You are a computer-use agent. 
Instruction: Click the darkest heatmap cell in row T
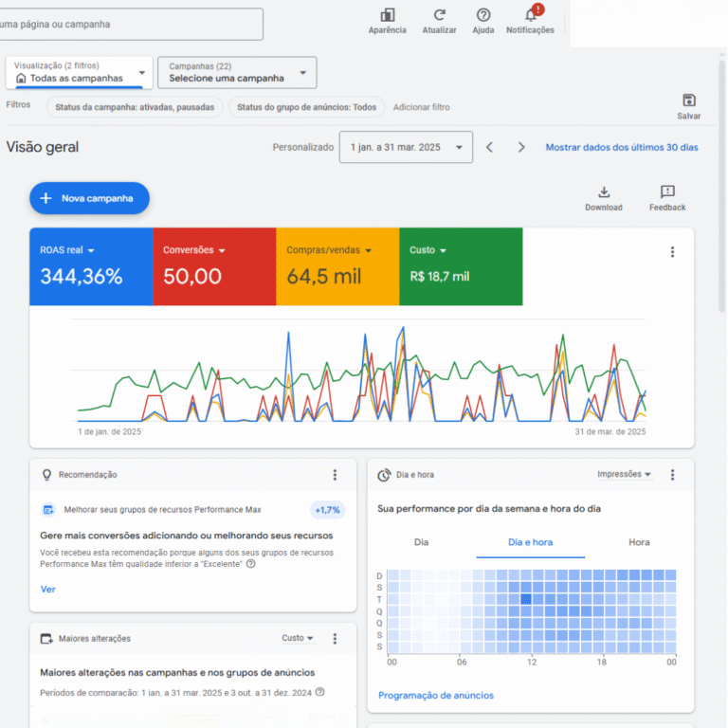point(525,599)
